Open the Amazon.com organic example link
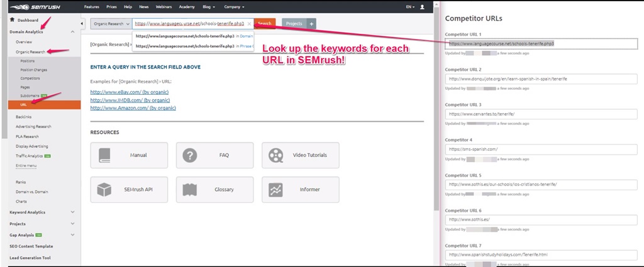 tap(133, 108)
